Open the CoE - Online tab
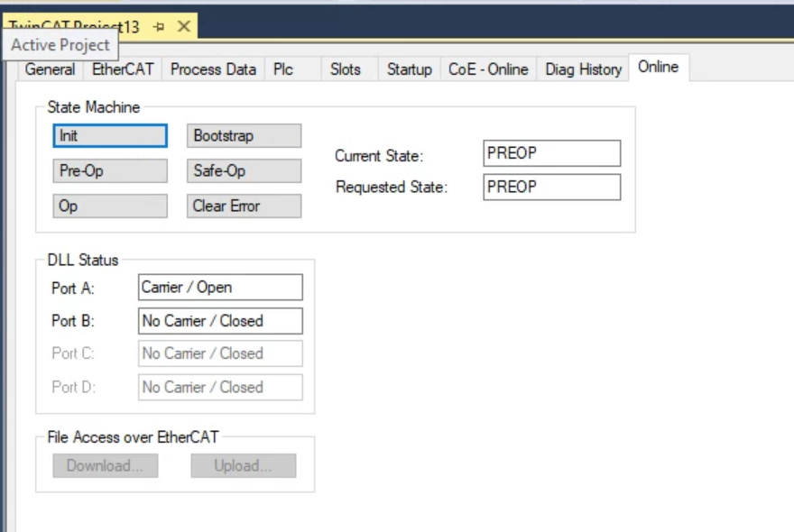The height and width of the screenshot is (532, 794). coord(488,69)
